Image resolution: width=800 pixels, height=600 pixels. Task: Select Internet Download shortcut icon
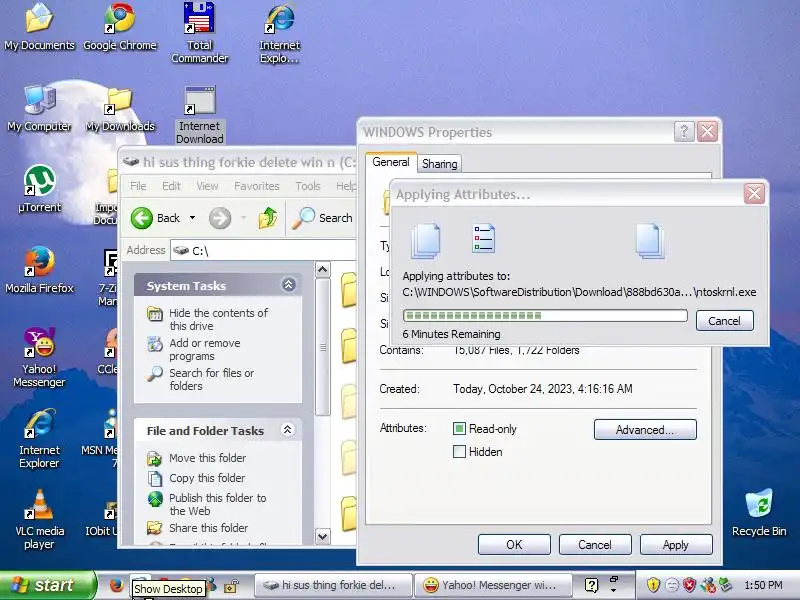pyautogui.click(x=199, y=114)
